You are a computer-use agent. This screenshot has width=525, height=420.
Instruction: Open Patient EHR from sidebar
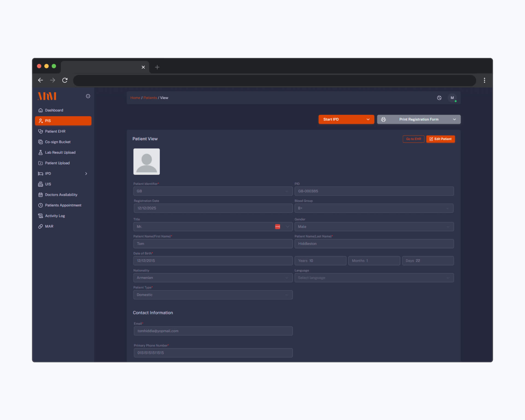coord(55,131)
